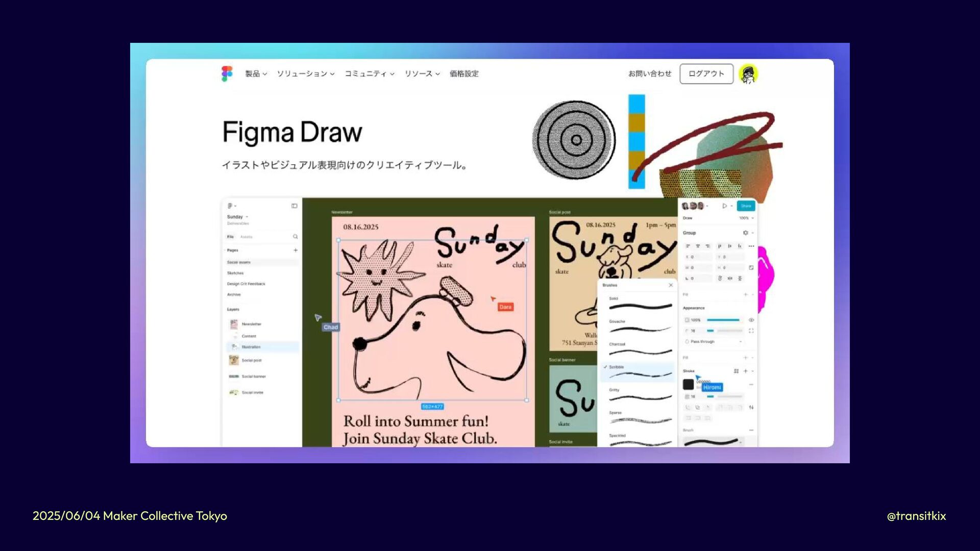The image size is (980, 551).
Task: Add a stroke with the plus icon
Action: click(x=745, y=371)
